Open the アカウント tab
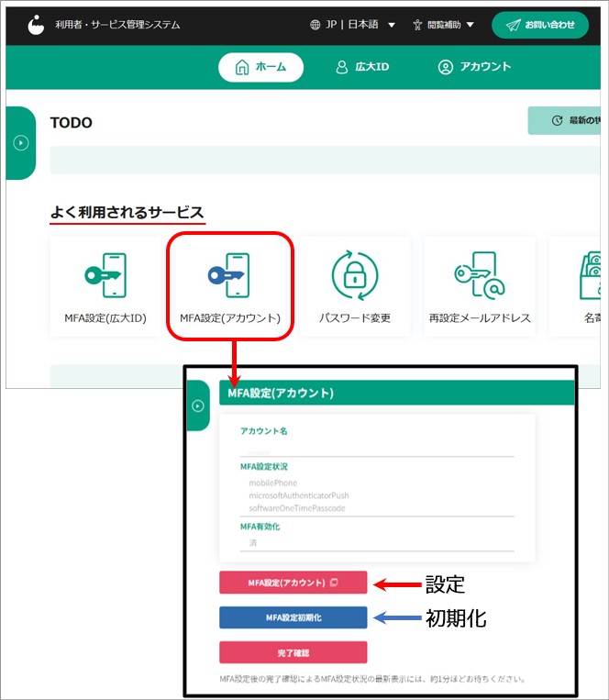Screen dimensions: 609x700 click(x=474, y=67)
